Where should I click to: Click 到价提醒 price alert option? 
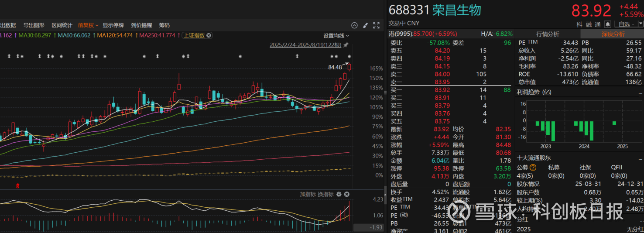click(141, 25)
